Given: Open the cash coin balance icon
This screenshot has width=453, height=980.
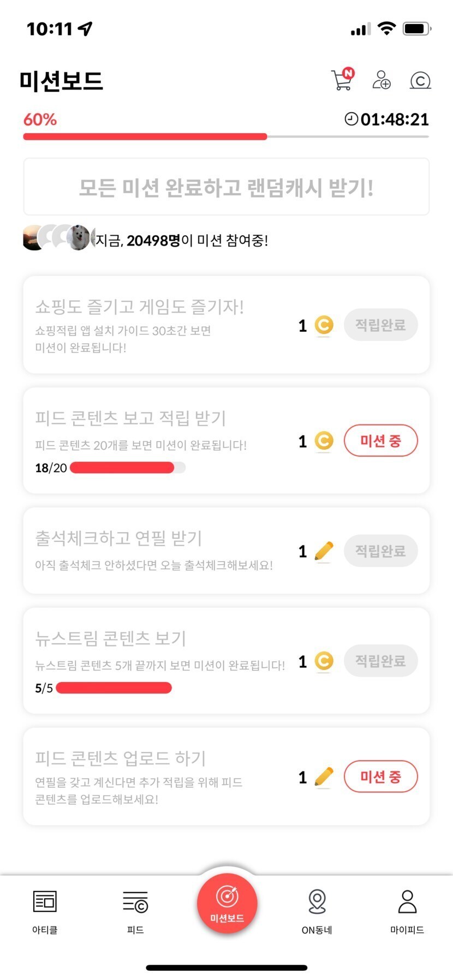Looking at the screenshot, I should [420, 81].
